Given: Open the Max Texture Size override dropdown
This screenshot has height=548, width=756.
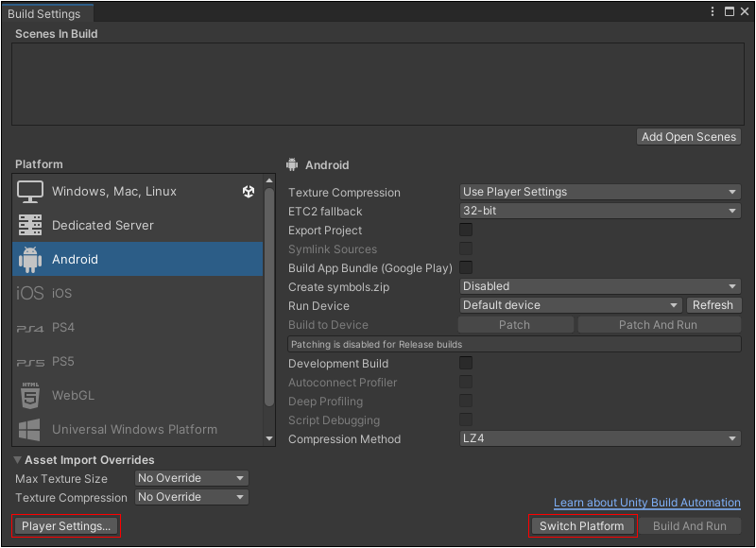Looking at the screenshot, I should click(x=192, y=478).
